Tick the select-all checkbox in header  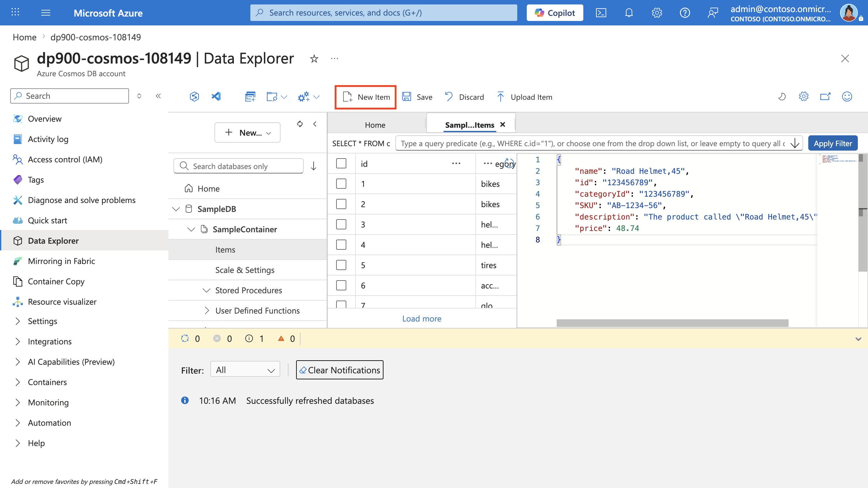click(341, 163)
